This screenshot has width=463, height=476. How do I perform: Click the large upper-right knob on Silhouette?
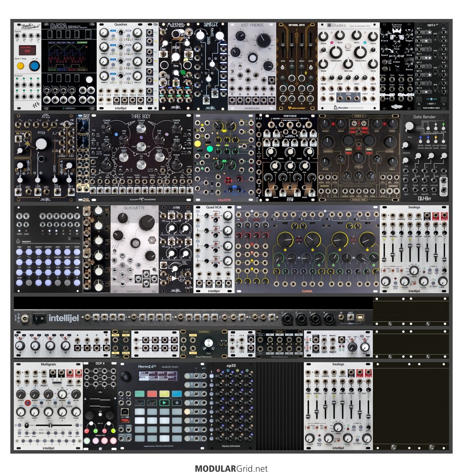147,222
